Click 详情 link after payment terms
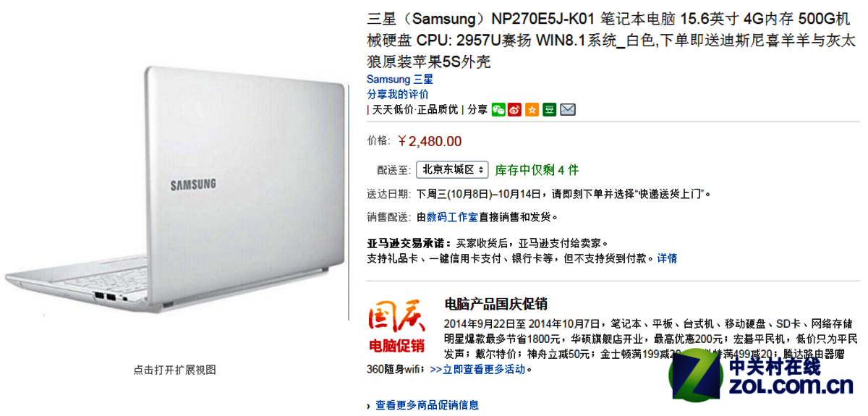Image resolution: width=868 pixels, height=416 pixels. tap(667, 258)
